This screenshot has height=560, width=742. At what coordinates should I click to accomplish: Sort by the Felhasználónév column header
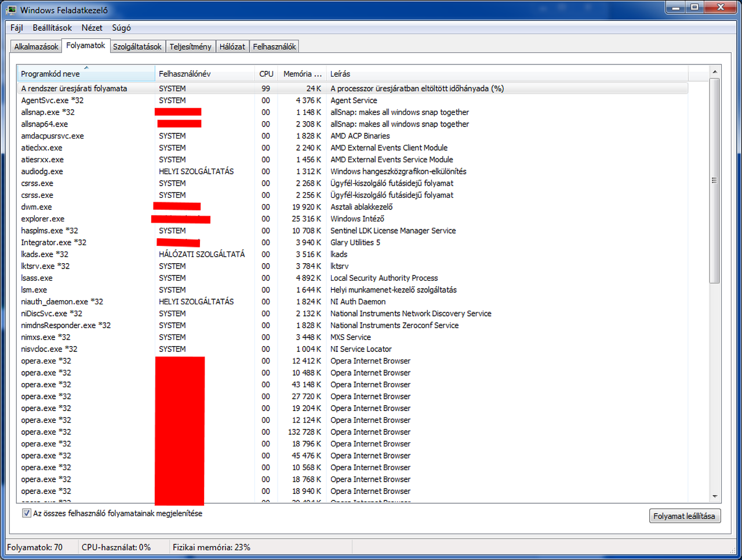[x=205, y=74]
